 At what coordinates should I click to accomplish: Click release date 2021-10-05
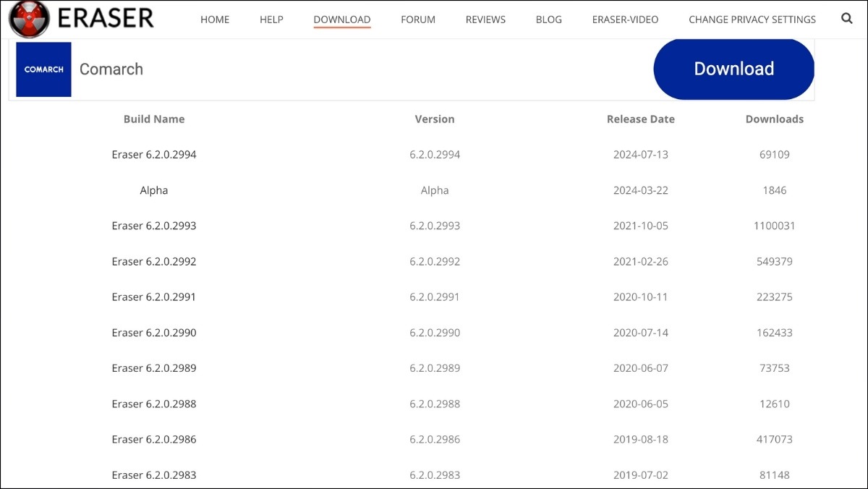[641, 226]
